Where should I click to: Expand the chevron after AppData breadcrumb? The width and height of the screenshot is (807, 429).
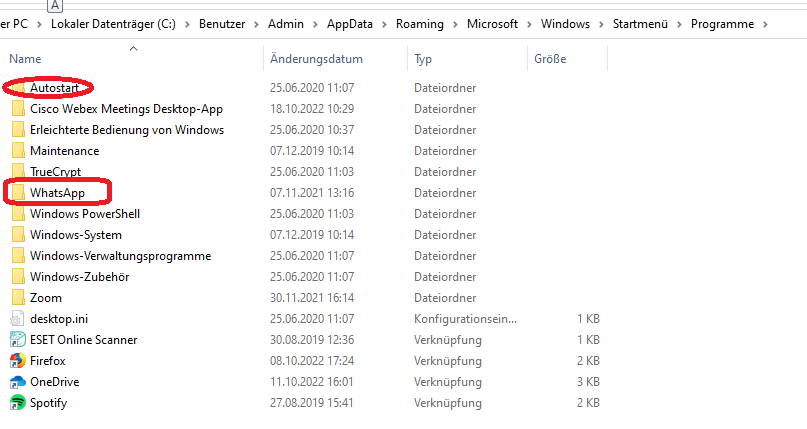click(x=384, y=24)
